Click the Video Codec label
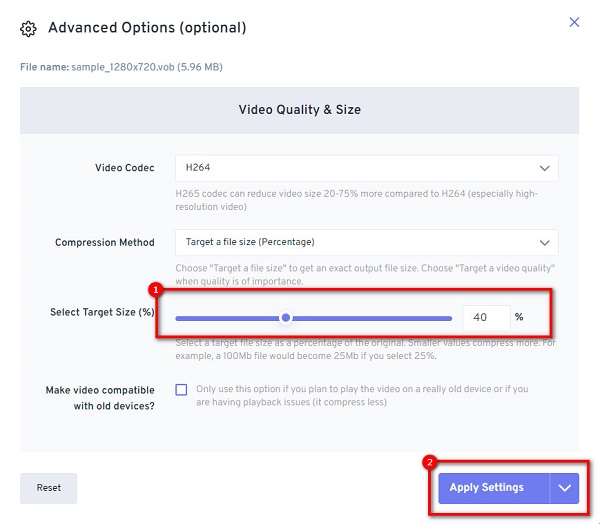The image size is (600, 524). (125, 168)
